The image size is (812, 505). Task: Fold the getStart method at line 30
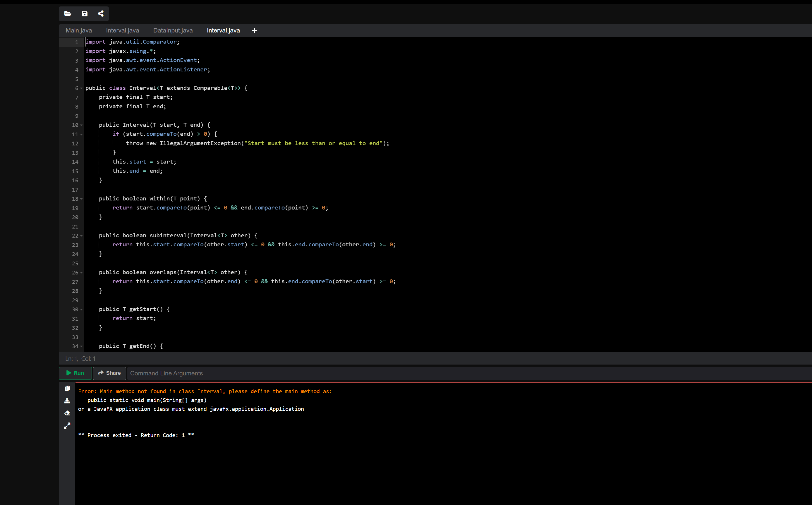point(81,310)
